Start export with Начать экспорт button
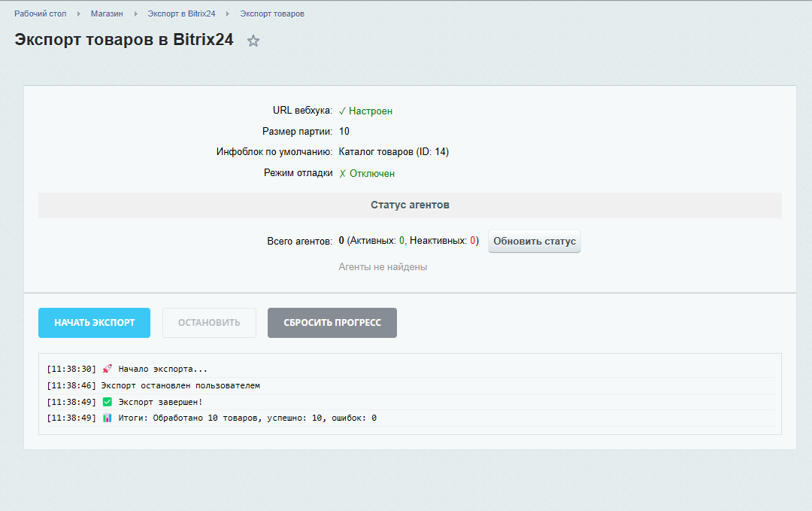Viewport: 812px width, 511px height. pos(94,323)
